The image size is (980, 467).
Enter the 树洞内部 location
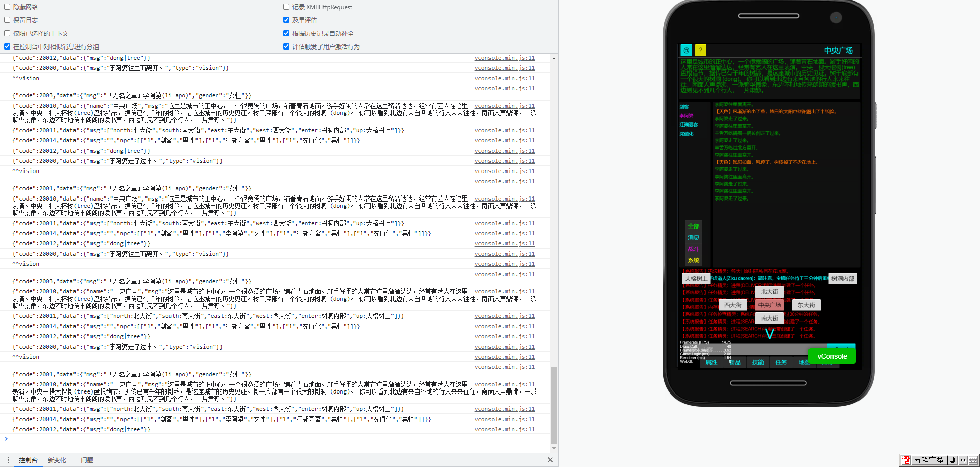pos(843,279)
